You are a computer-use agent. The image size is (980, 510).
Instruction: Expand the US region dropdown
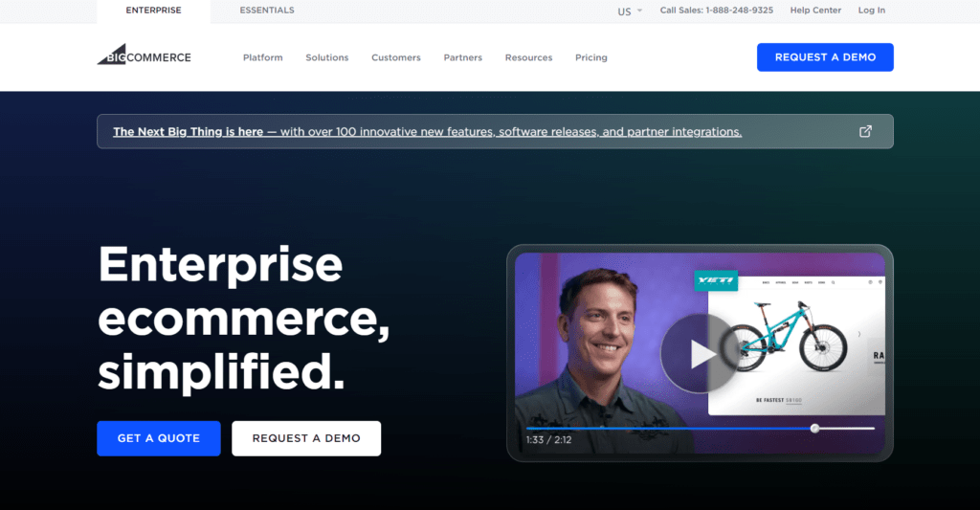click(x=630, y=11)
